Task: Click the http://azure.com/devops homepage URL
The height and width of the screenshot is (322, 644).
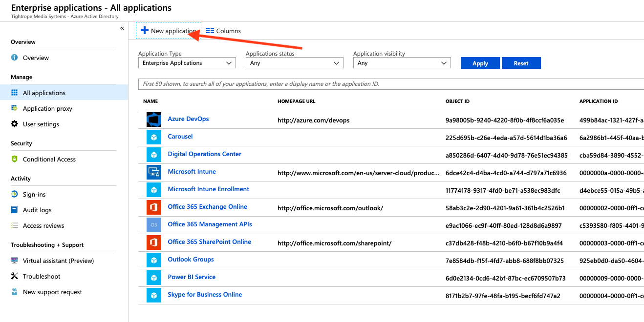Action: (314, 120)
